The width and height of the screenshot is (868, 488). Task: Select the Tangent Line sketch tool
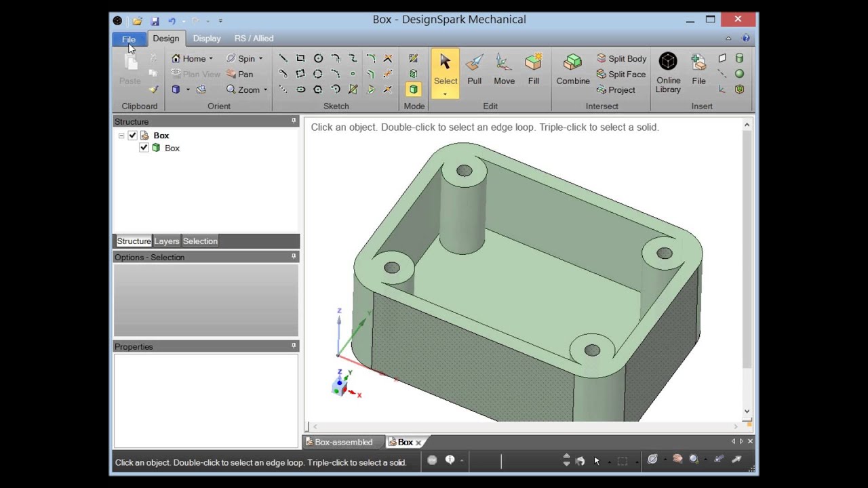(x=283, y=74)
